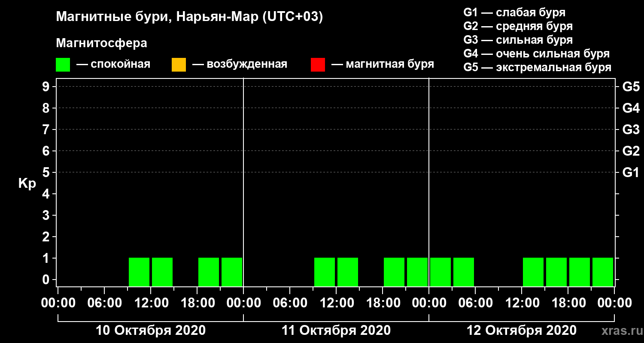The image size is (644, 343).
Task: Click the '— магнитная буря' legend label
Action: coord(383,64)
